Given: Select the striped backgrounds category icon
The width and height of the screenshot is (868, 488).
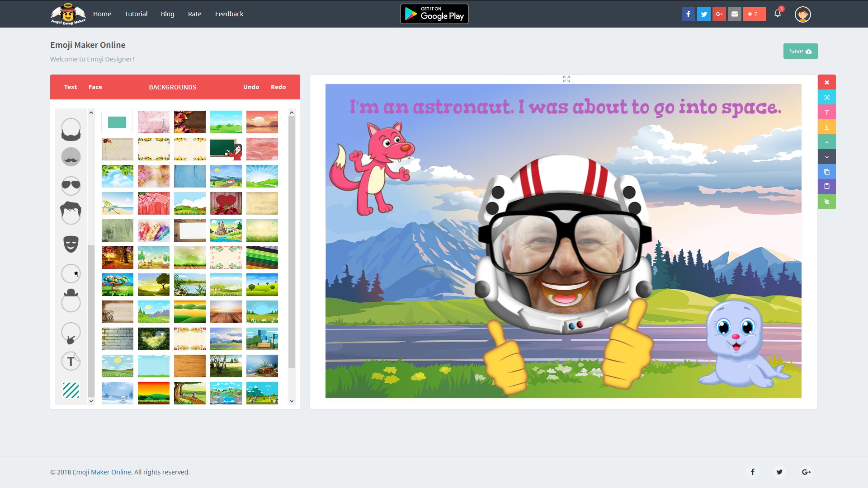Looking at the screenshot, I should click(71, 390).
